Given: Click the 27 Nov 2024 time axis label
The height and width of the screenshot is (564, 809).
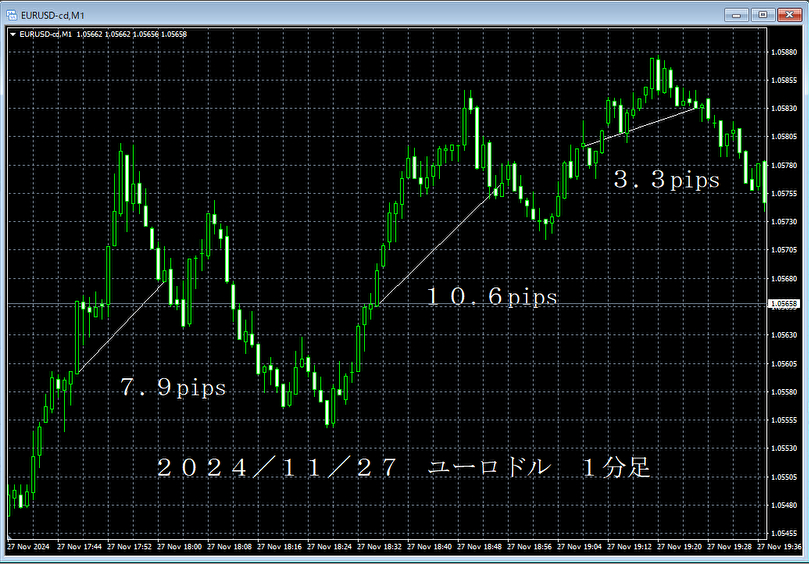Looking at the screenshot, I should 28,547.
